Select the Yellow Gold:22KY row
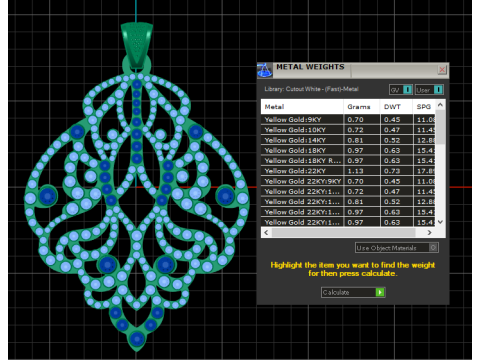This screenshot has height=360, width=480. click(x=348, y=171)
